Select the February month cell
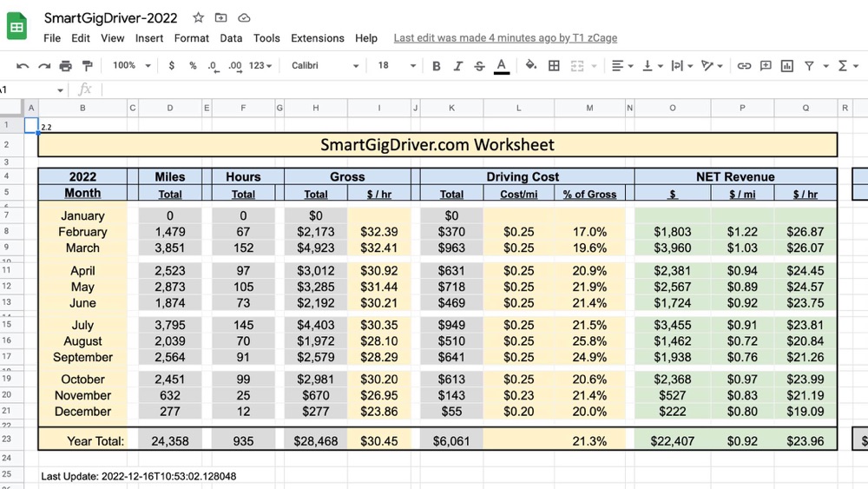Image resolution: width=868 pixels, height=489 pixels. coord(82,232)
